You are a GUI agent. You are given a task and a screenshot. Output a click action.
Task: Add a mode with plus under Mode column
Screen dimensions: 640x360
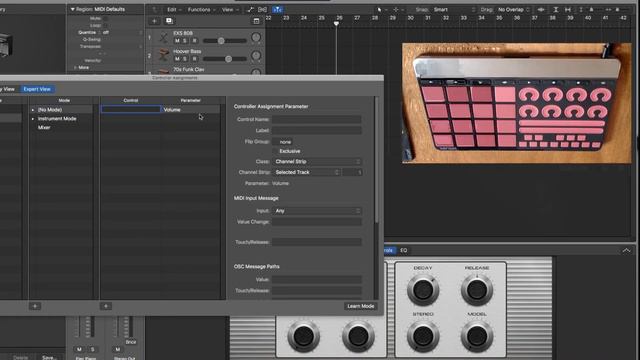35,306
